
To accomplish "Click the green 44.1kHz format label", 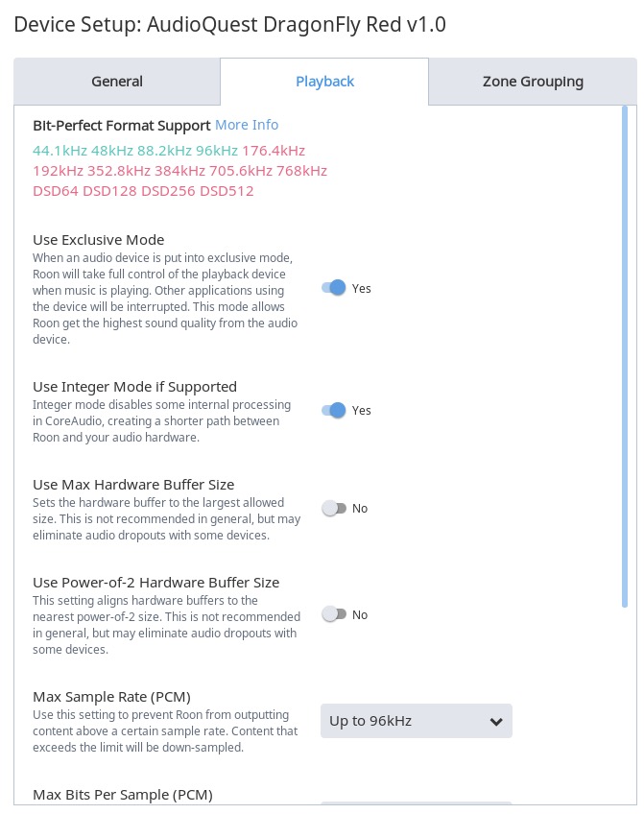I will point(60,151).
